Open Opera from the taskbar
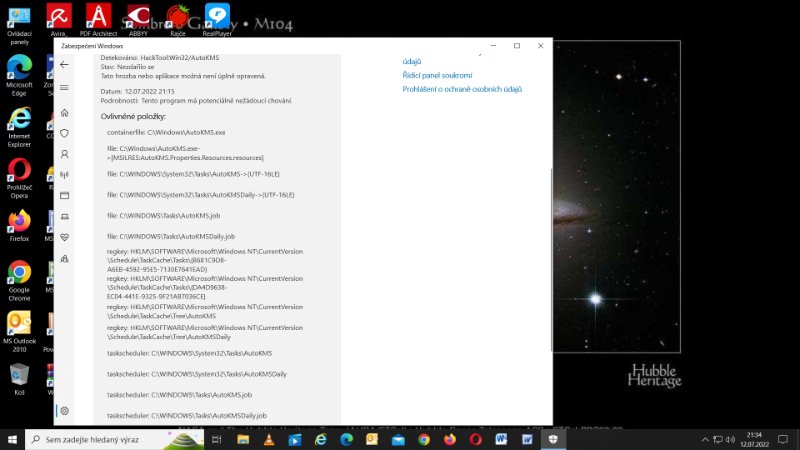 click(x=476, y=439)
